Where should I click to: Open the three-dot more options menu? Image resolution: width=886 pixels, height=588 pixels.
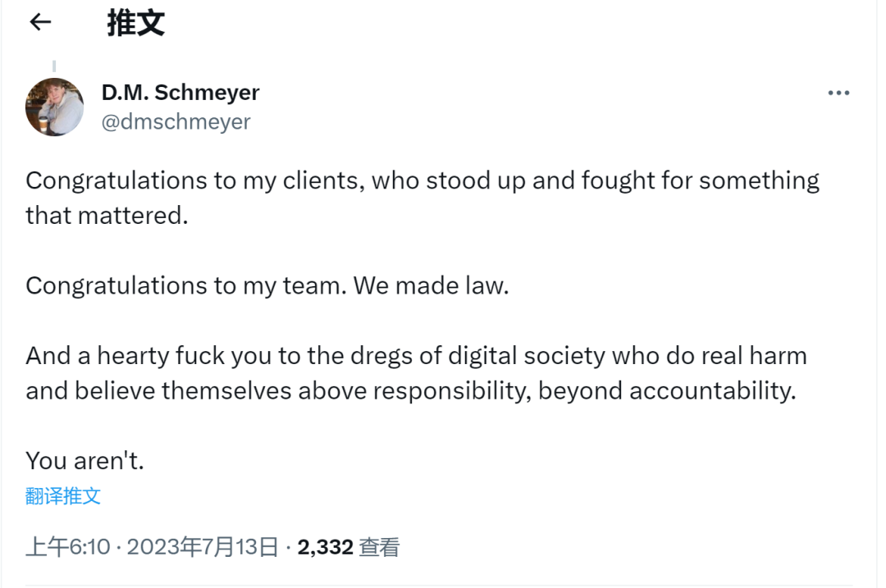pyautogui.click(x=838, y=93)
